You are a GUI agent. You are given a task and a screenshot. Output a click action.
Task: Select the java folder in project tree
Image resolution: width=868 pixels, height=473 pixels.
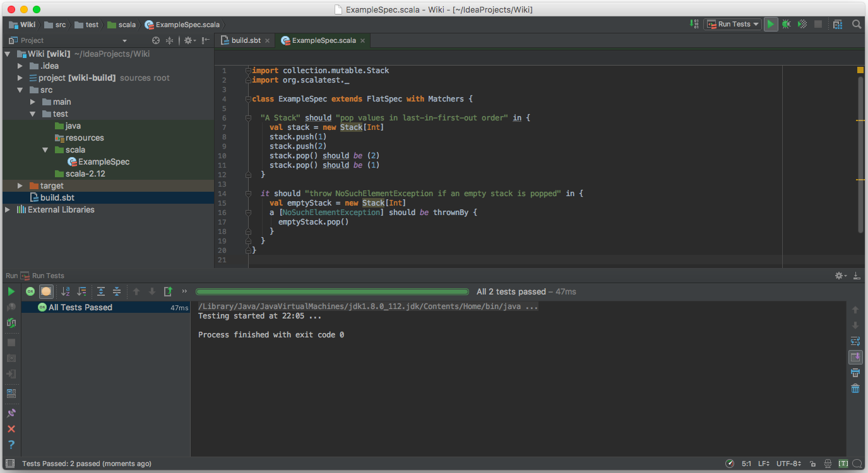click(68, 126)
